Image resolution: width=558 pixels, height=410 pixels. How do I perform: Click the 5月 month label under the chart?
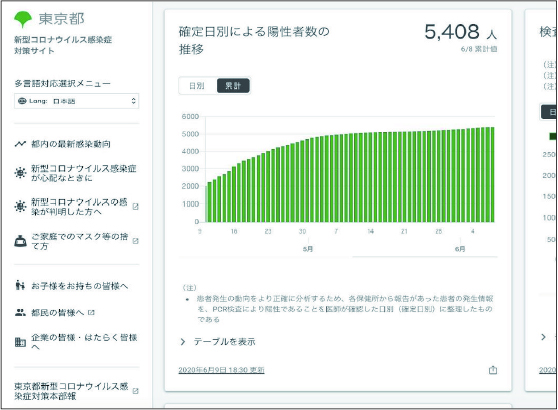(x=308, y=249)
